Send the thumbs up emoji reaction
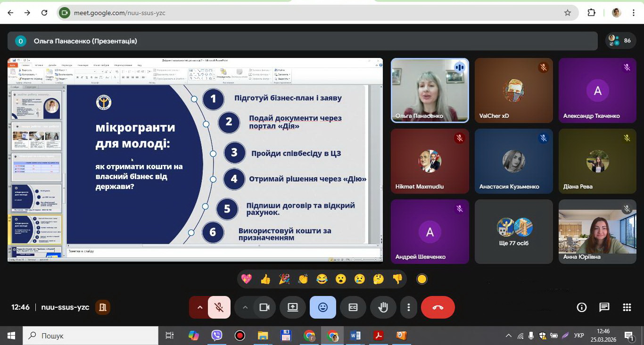644x345 pixels. 265,279
